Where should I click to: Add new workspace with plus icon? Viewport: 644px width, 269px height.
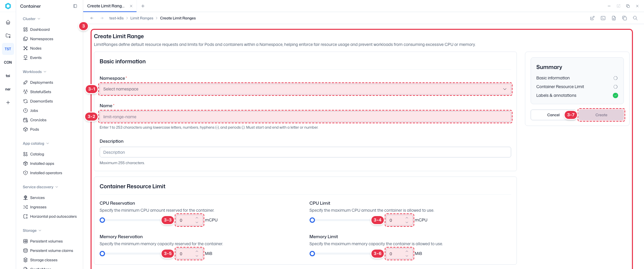8,103
